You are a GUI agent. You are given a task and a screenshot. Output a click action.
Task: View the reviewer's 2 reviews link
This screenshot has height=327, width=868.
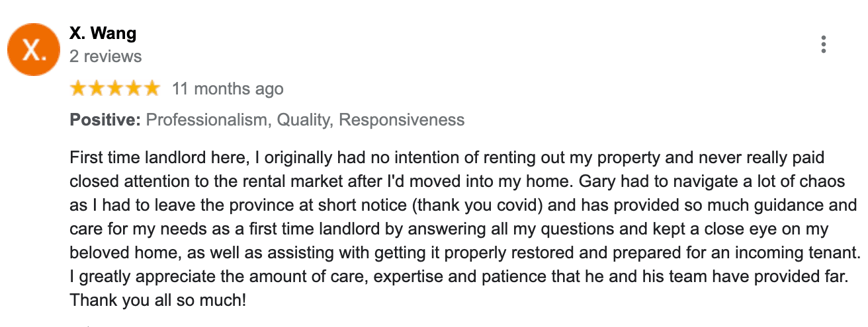pos(105,57)
